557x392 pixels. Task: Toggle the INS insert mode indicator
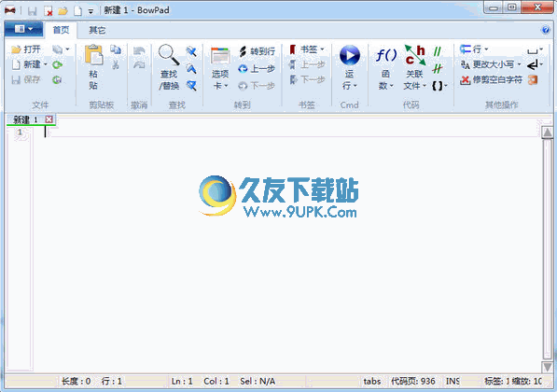point(453,382)
